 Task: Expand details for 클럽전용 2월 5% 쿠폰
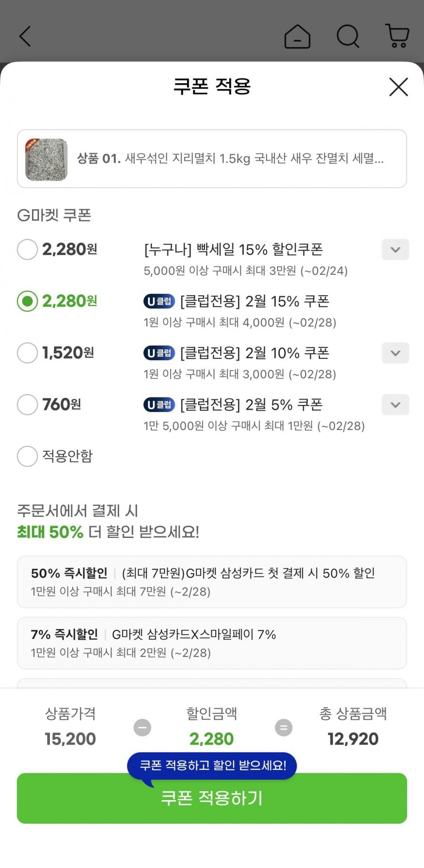tap(395, 405)
